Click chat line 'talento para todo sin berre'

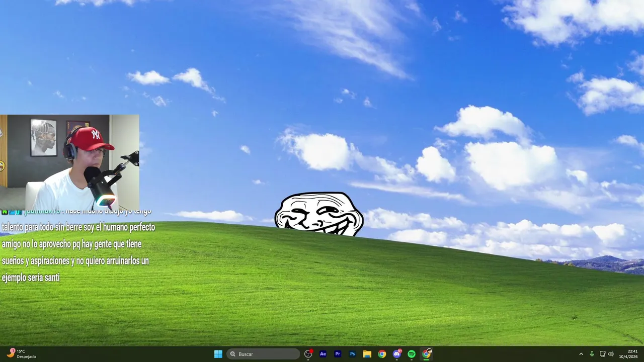78,227
